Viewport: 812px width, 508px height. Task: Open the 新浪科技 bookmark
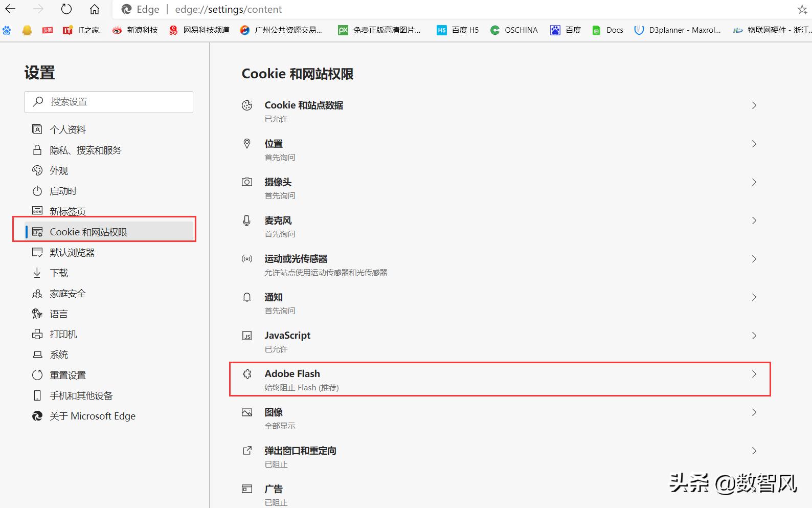136,30
